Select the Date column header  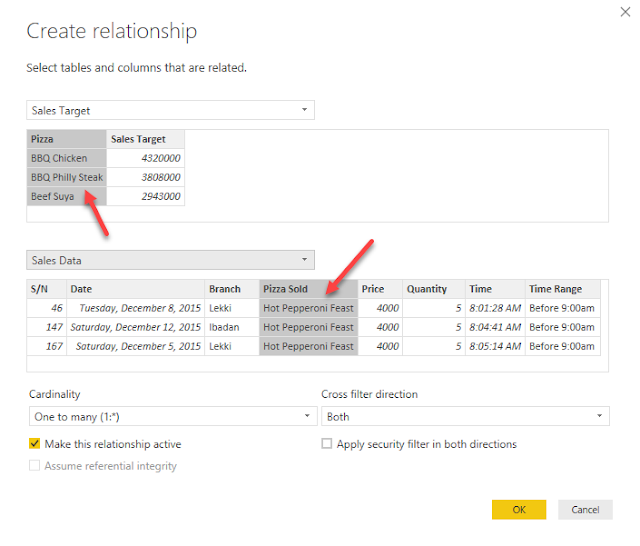point(135,289)
